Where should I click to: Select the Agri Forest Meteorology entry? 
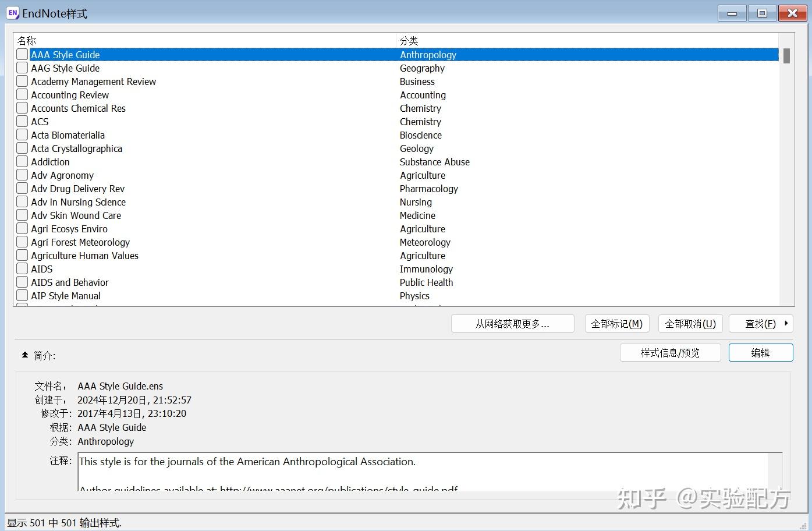coord(175,242)
